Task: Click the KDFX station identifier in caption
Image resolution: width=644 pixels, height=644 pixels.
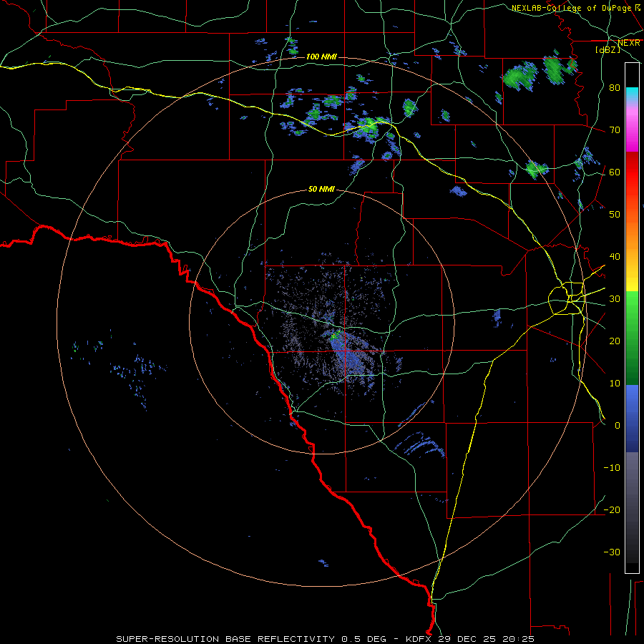Action: 420,639
